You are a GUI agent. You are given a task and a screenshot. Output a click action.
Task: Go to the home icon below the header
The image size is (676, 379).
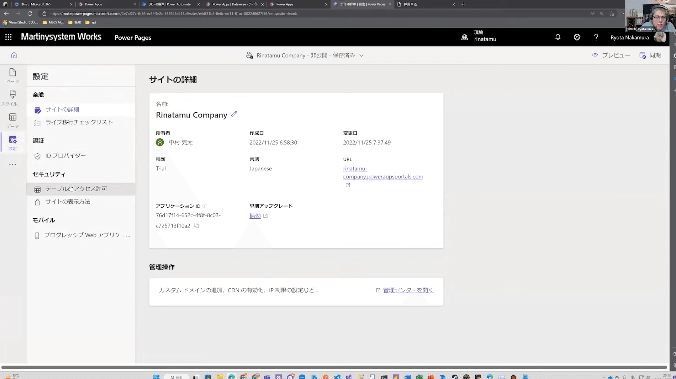coord(14,55)
